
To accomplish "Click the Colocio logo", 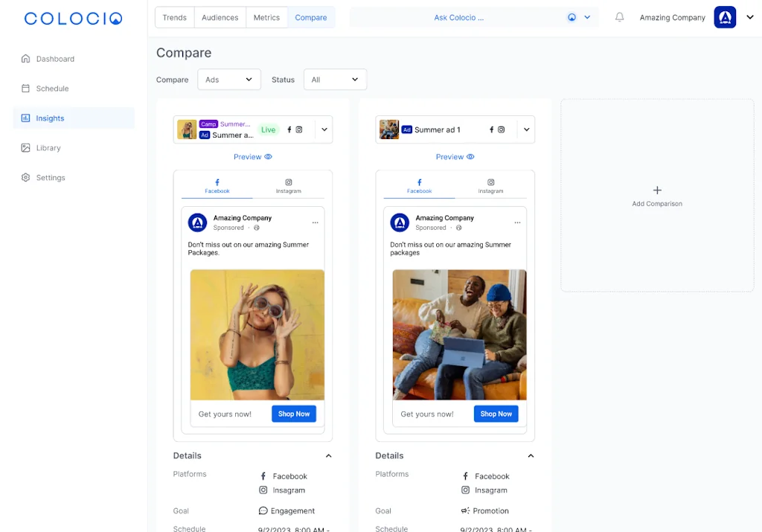I will pyautogui.click(x=73, y=19).
